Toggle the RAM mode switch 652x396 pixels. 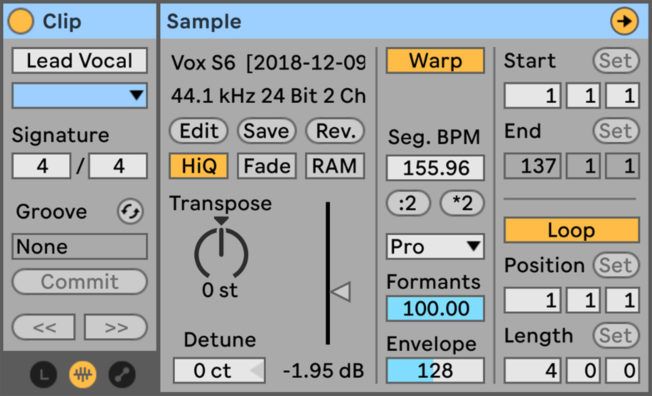click(x=335, y=166)
